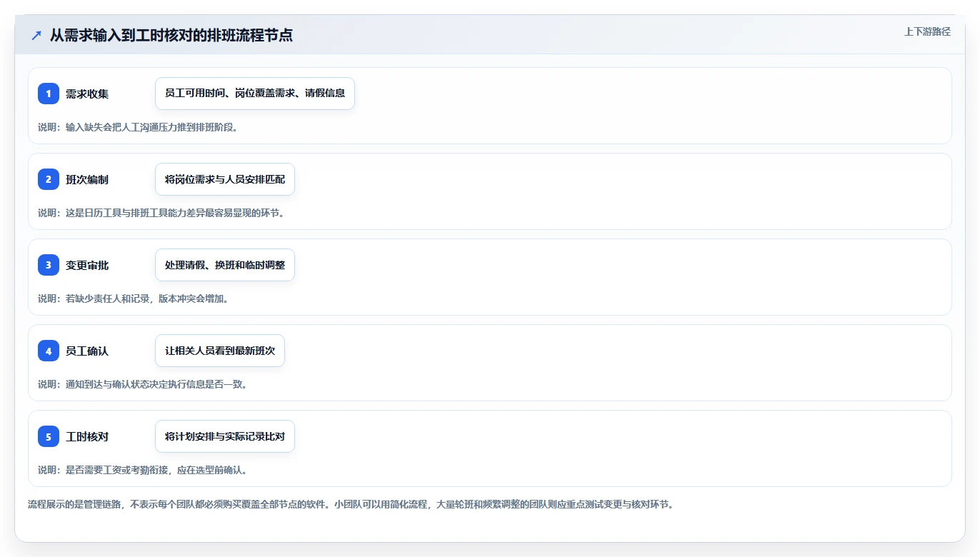
Task: Click the note 输入缺失会把人工沟通压力推到排班阶段
Action: (x=138, y=127)
